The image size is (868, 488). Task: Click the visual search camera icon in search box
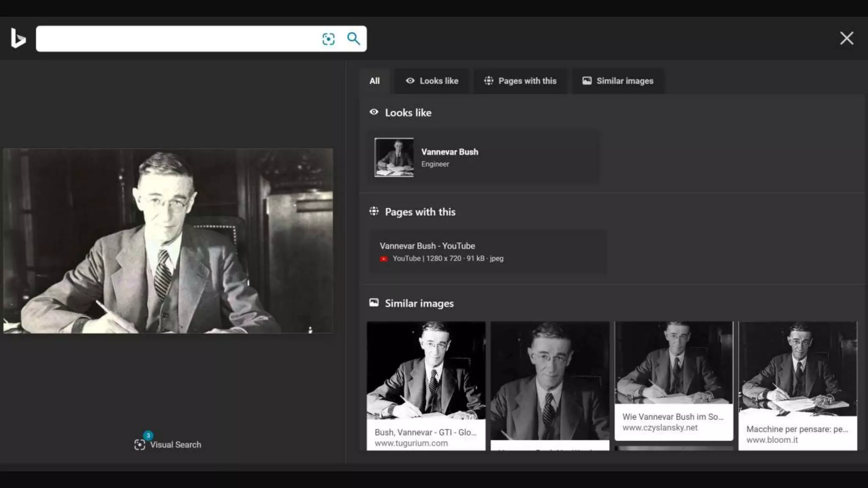[x=328, y=39]
